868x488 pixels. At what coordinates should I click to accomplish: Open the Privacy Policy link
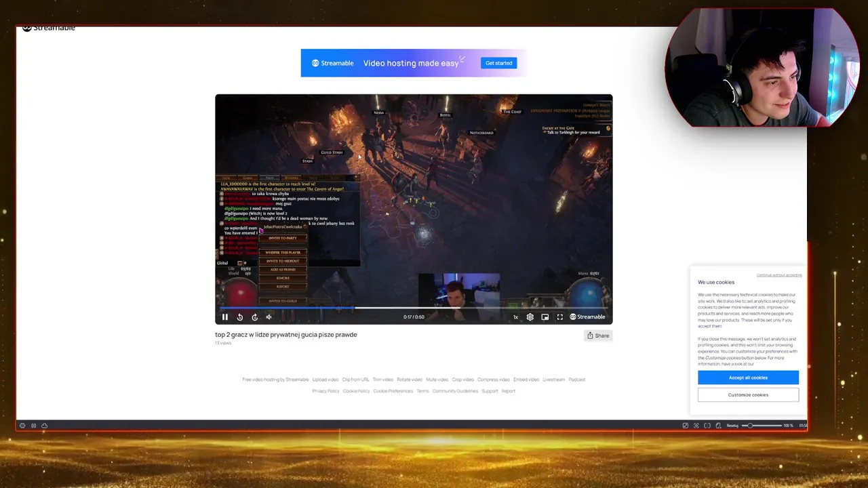pos(325,391)
